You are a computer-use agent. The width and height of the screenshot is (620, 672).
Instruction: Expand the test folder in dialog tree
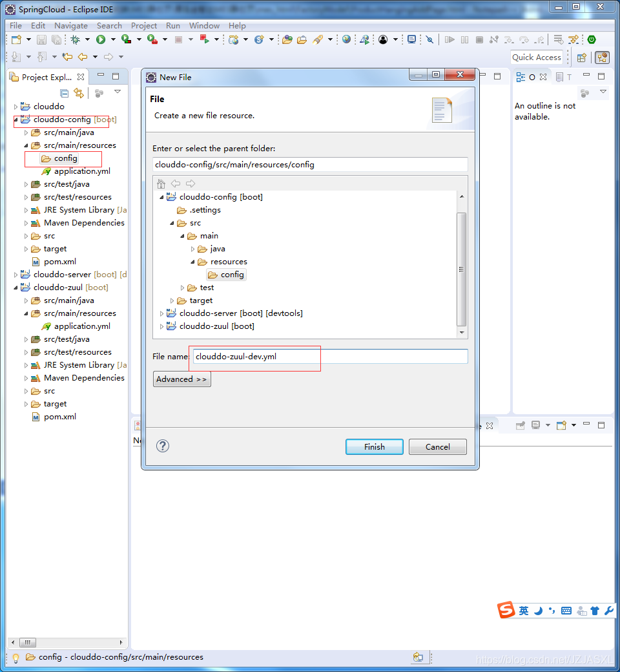[x=182, y=288]
